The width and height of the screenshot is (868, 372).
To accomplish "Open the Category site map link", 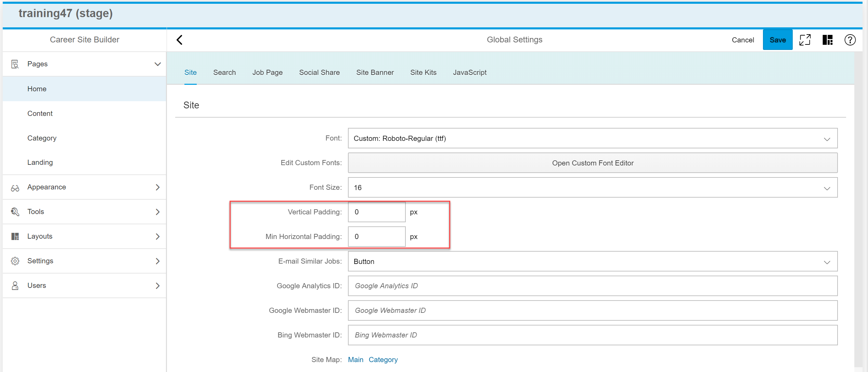I will click(383, 360).
